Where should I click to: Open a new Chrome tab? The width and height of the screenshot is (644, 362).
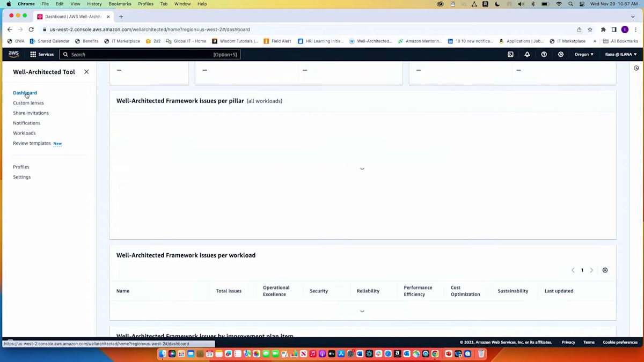pyautogui.click(x=121, y=17)
